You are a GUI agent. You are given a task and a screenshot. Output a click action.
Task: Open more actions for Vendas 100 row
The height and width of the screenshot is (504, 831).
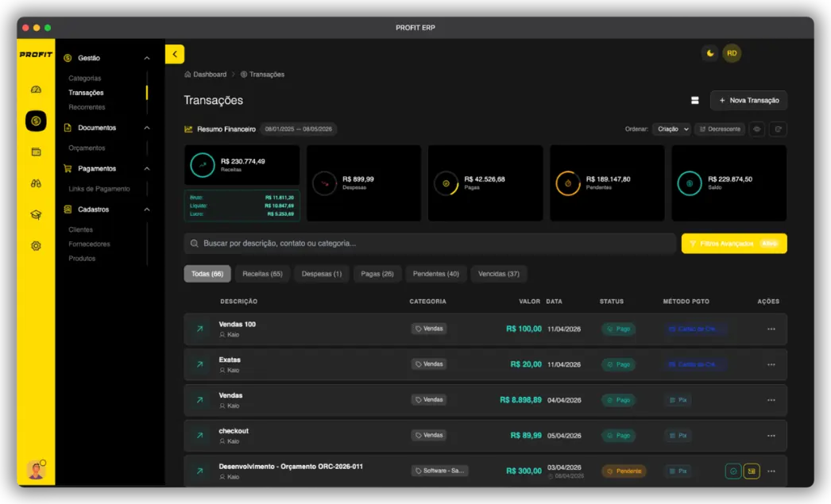point(771,329)
